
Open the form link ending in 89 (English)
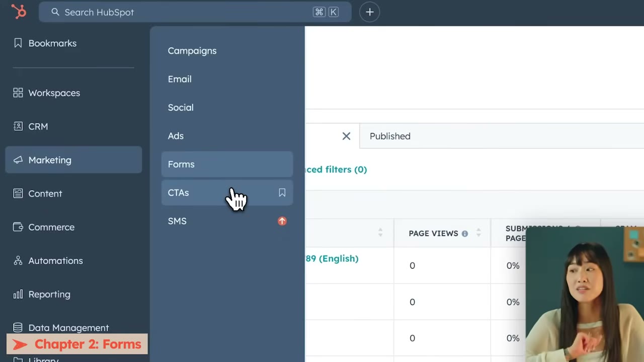(x=332, y=258)
